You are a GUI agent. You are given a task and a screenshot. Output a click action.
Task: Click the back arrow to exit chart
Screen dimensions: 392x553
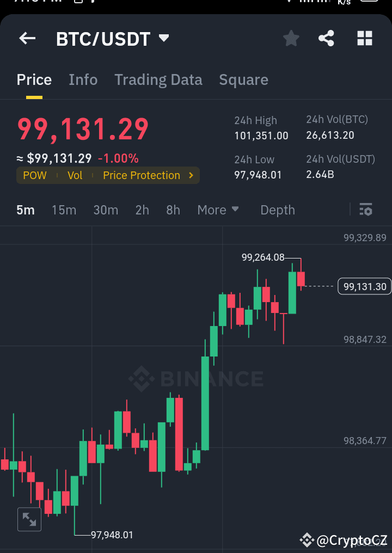tap(27, 38)
